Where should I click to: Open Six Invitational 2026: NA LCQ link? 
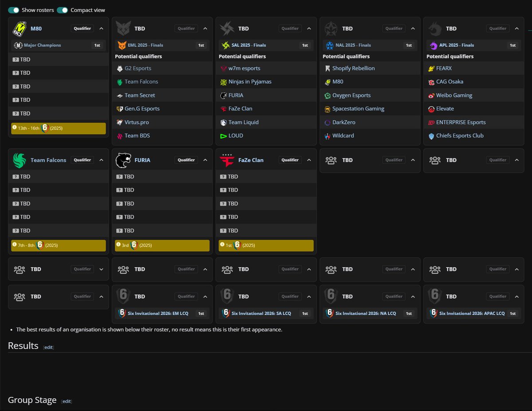coord(366,313)
